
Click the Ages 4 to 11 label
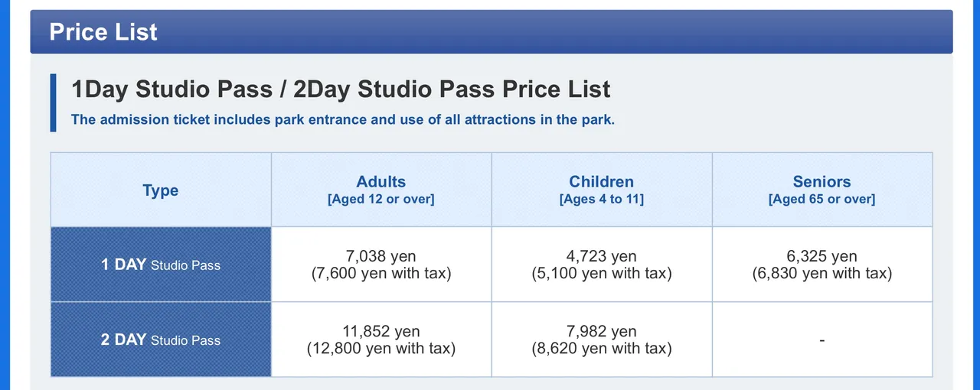point(601,200)
